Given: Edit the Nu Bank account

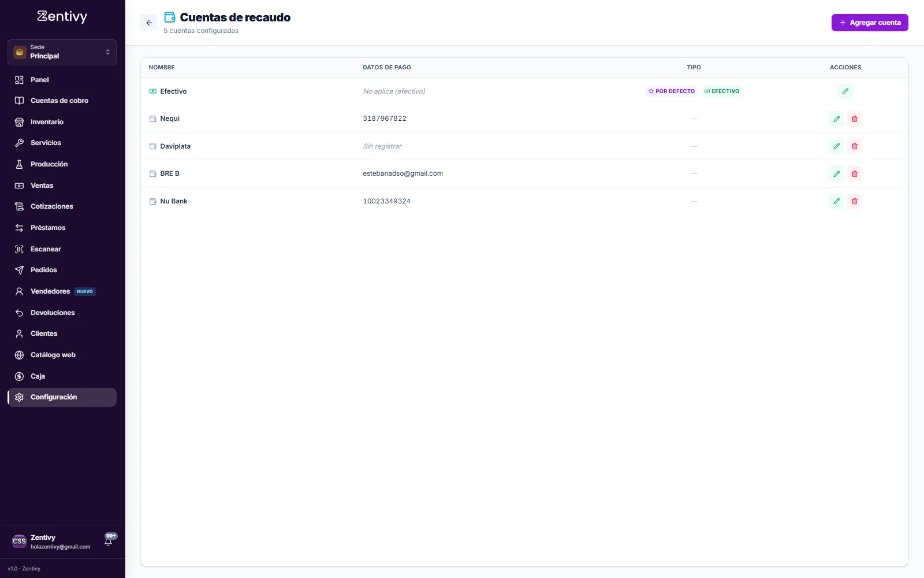Looking at the screenshot, I should pos(836,201).
